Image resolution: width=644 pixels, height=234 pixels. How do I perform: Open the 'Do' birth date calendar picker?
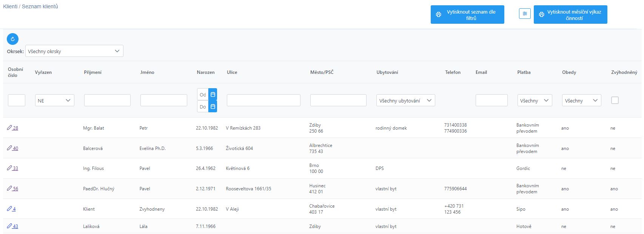point(213,107)
